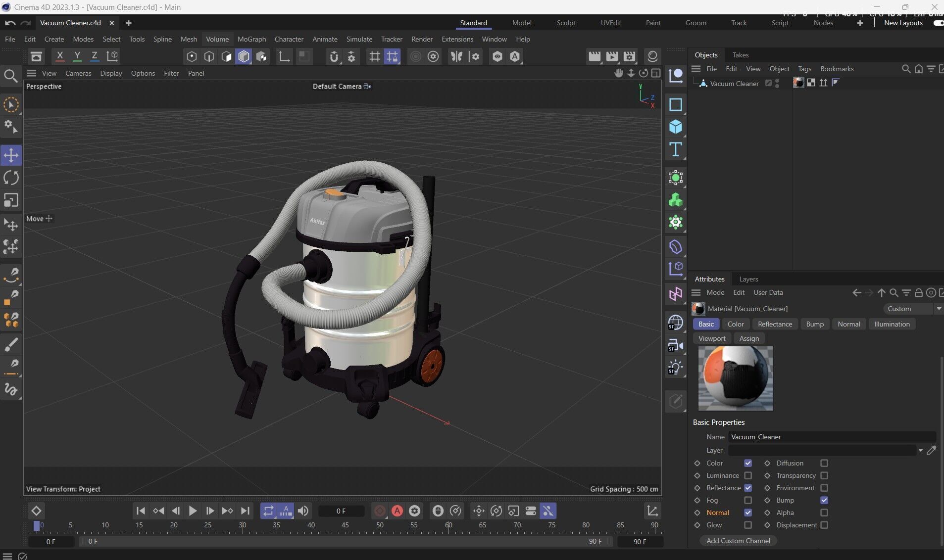
Task: Open the viewport Cameras menu
Action: click(x=78, y=73)
